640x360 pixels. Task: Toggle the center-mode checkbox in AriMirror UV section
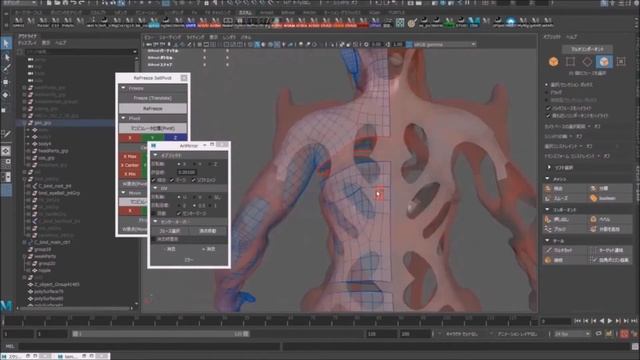click(178, 213)
